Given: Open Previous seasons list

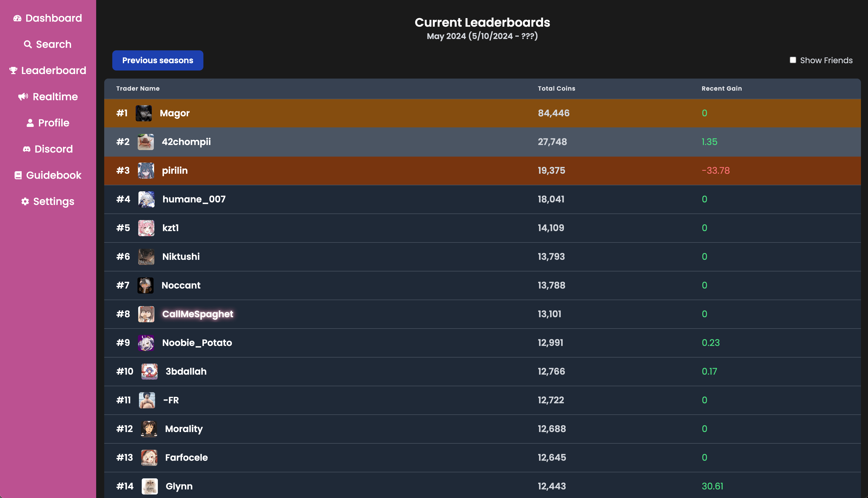Looking at the screenshot, I should pos(158,60).
